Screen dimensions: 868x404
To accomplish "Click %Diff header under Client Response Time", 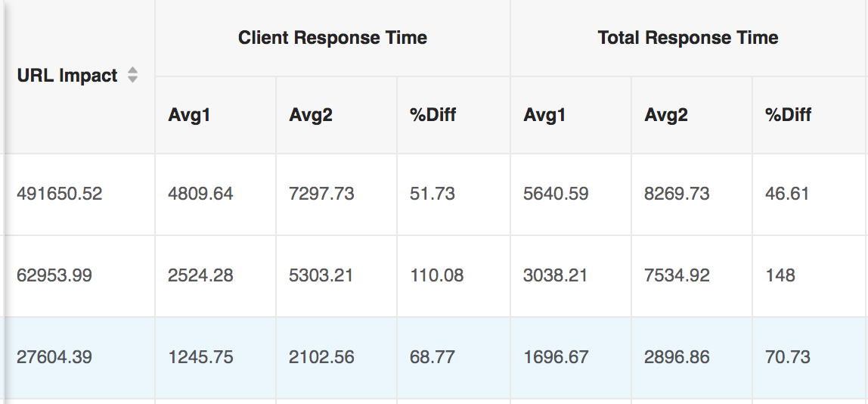I will 433,115.
